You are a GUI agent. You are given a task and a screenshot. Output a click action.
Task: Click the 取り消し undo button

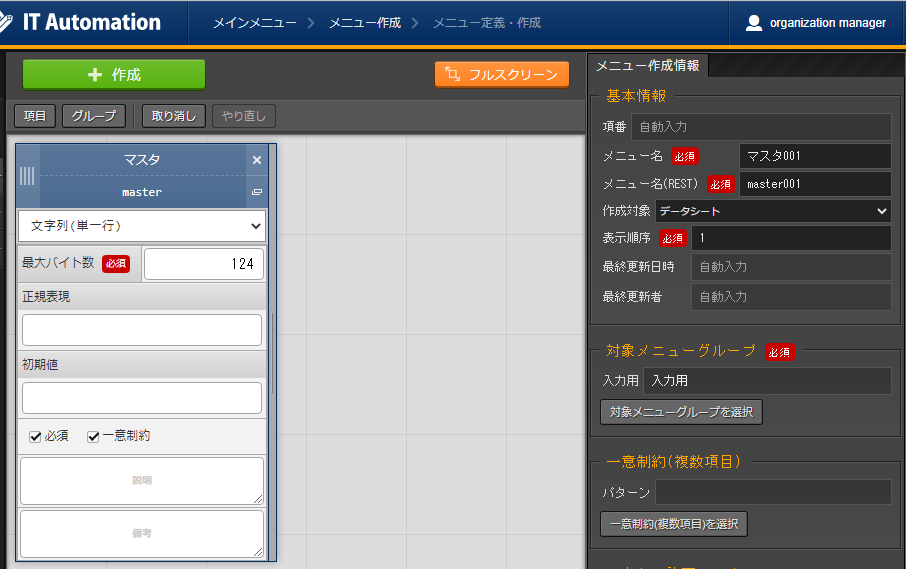174,116
